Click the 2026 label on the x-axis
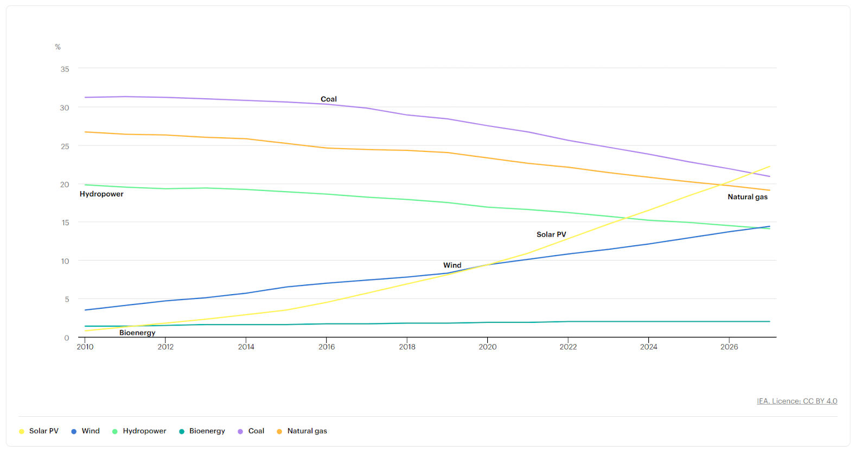The height and width of the screenshot is (451, 868). [729, 347]
